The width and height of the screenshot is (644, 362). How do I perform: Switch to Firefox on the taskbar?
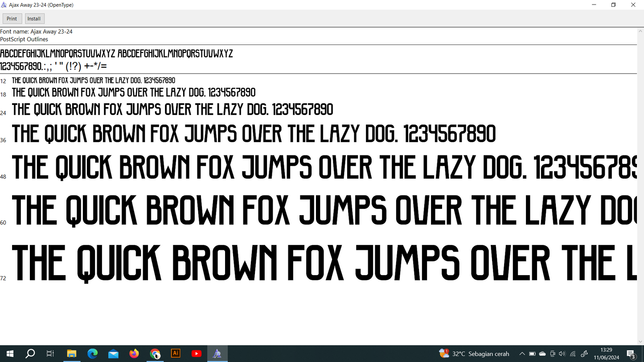(x=134, y=354)
